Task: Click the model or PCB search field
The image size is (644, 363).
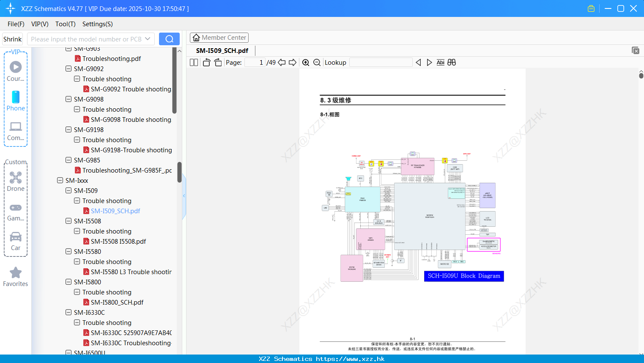Action: point(85,39)
